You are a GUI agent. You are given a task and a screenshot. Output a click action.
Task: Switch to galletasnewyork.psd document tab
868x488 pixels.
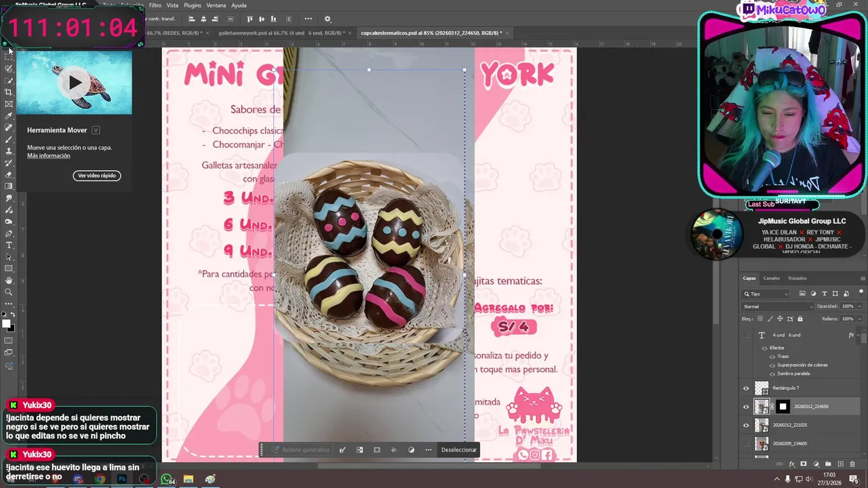(x=281, y=33)
